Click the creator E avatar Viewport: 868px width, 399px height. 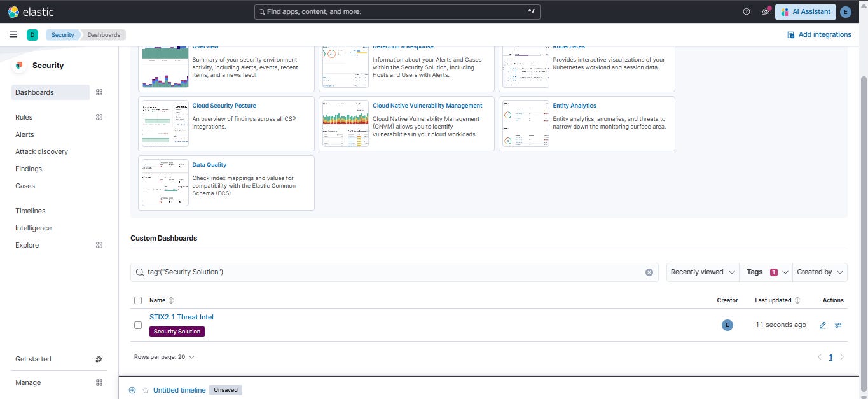[x=727, y=325]
